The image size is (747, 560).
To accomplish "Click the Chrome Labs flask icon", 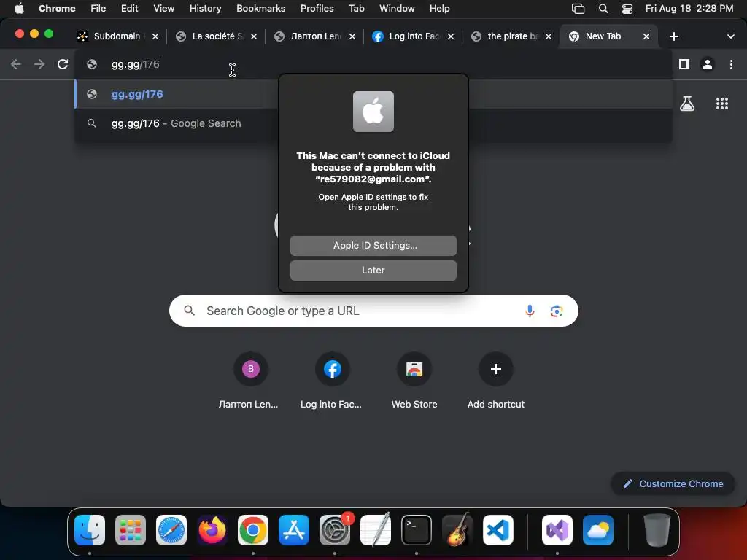I will pos(687,104).
